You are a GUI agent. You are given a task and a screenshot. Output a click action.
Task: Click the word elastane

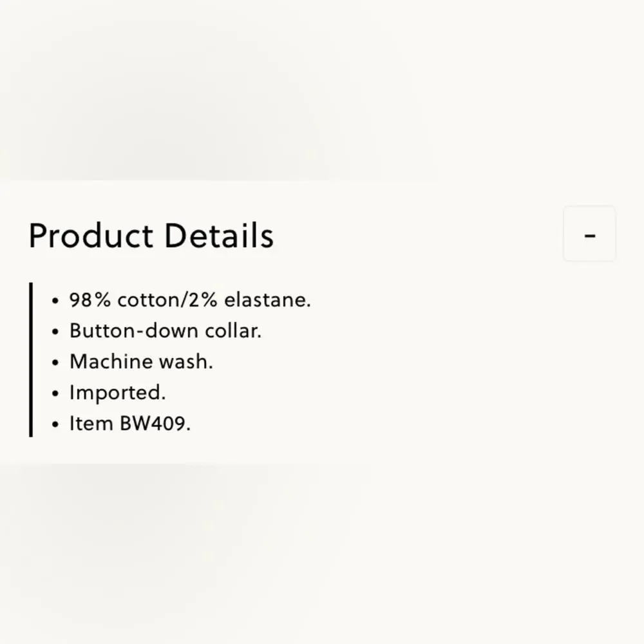click(x=267, y=299)
